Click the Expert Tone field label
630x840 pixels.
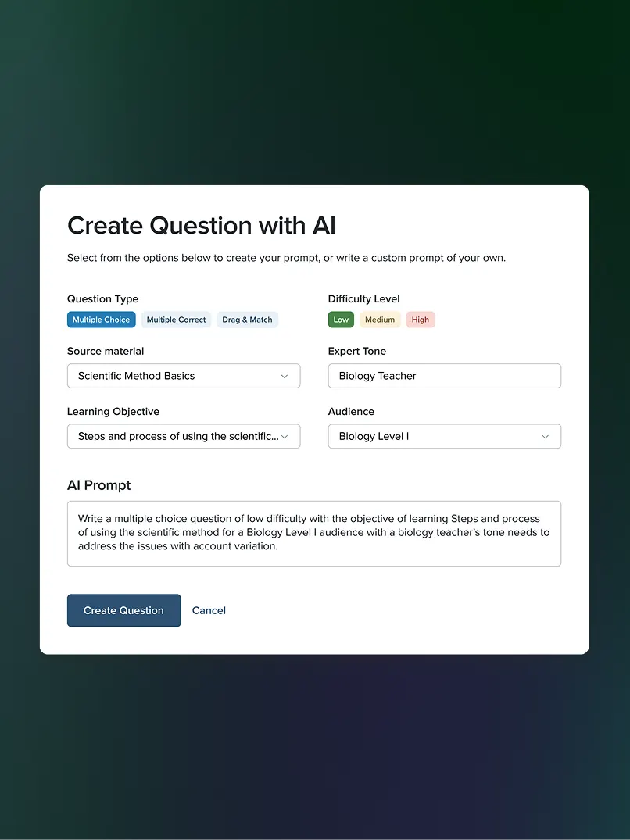coord(357,352)
